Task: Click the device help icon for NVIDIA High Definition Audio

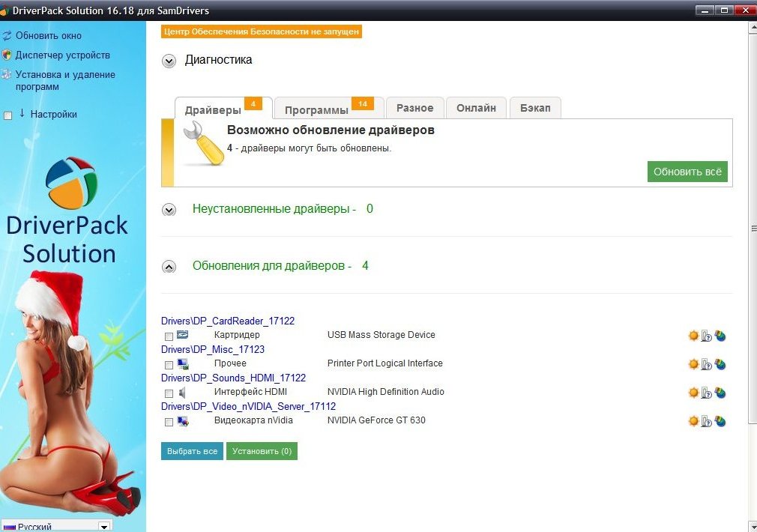Action: coord(706,393)
